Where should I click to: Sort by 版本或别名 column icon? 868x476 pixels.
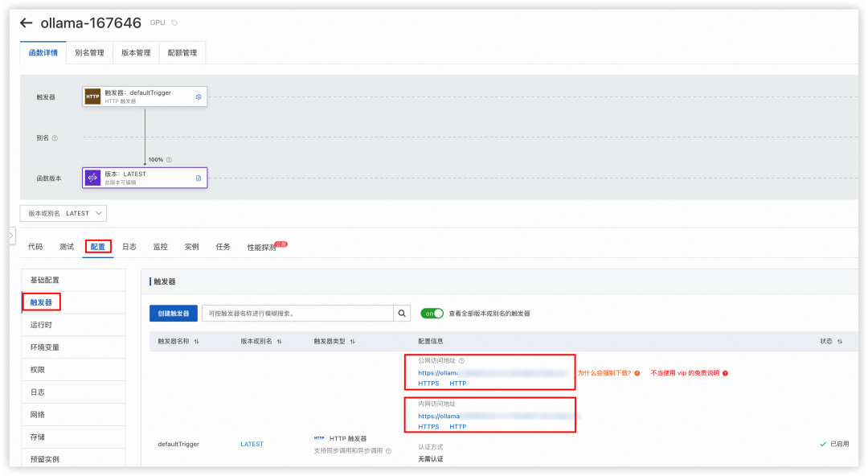coord(280,342)
